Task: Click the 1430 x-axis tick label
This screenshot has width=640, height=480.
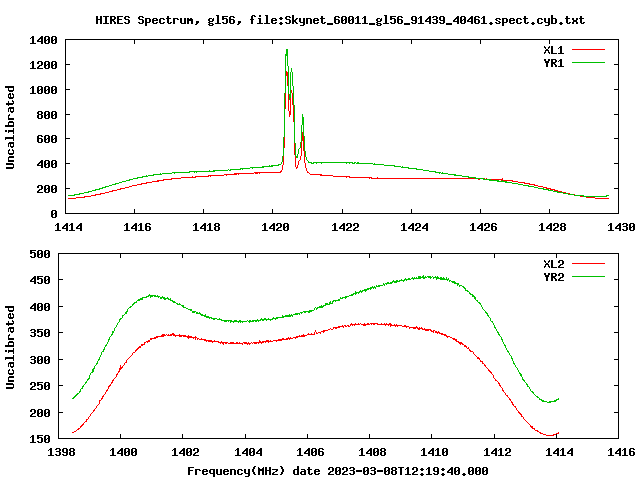Action: point(621,227)
